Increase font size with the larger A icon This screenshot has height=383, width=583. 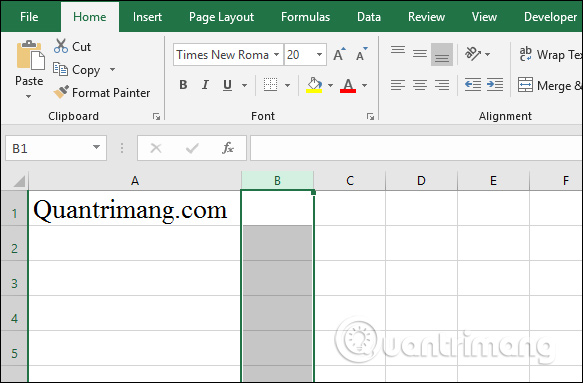pyautogui.click(x=339, y=55)
